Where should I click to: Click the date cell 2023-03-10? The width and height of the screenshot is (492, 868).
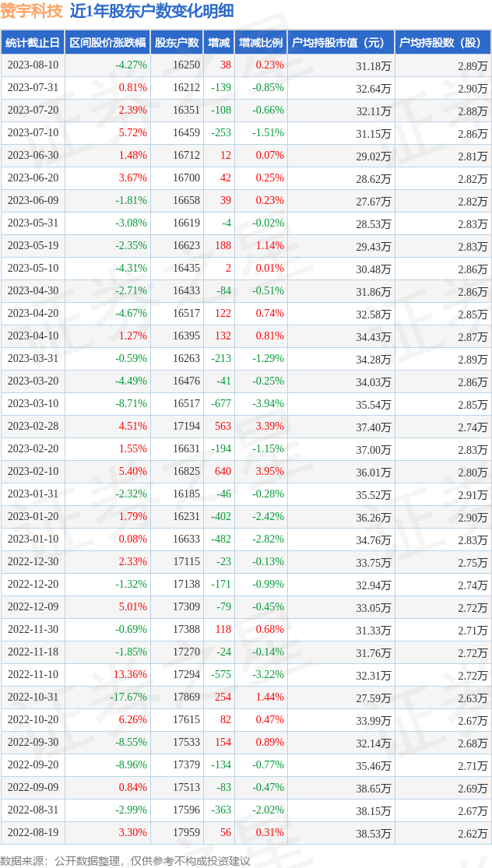coord(33,403)
